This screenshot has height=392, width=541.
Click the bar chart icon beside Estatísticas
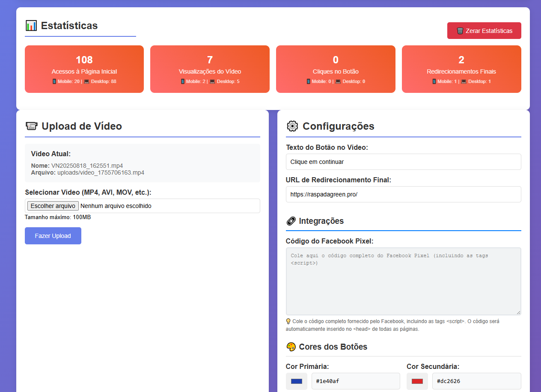[31, 26]
